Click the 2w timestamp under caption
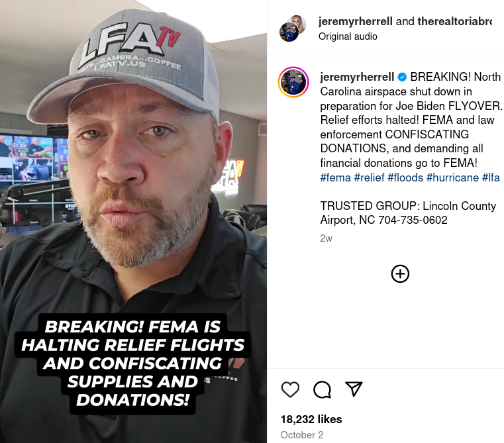The width and height of the screenshot is (504, 443). tap(326, 238)
